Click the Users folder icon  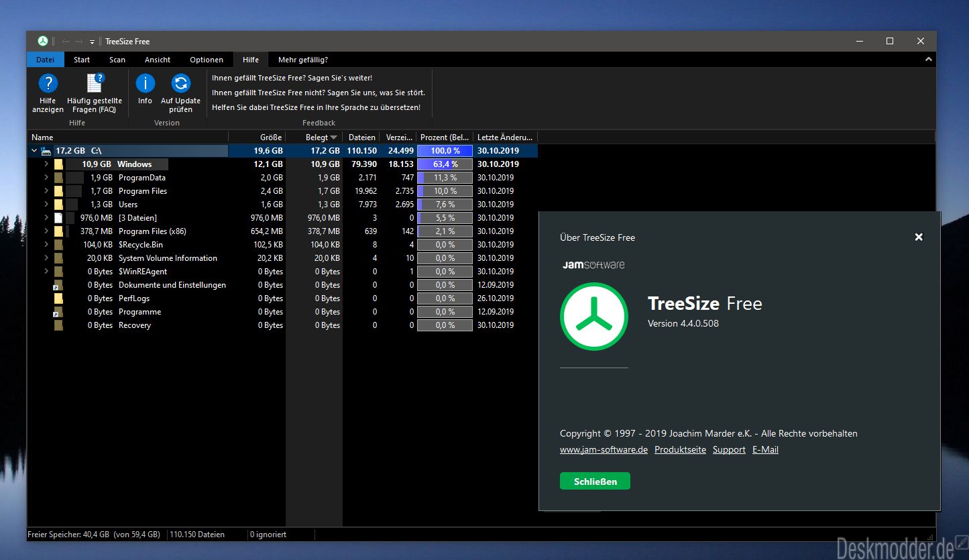(x=59, y=205)
